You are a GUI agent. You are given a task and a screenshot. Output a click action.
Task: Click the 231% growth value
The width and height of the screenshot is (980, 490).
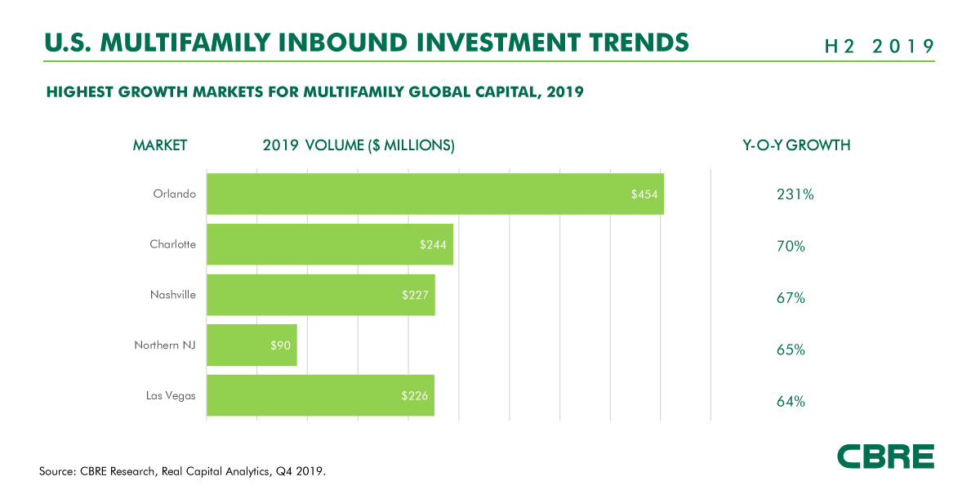point(795,195)
